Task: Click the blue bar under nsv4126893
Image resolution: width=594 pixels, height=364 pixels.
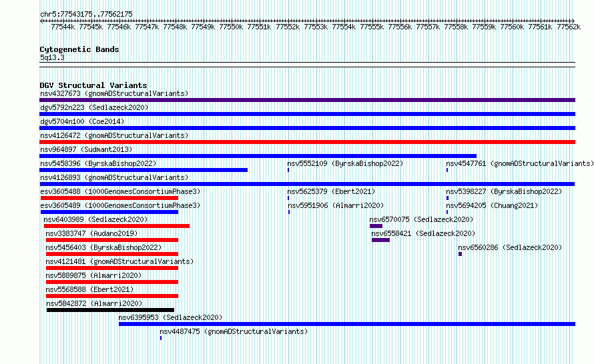Action: coord(307,184)
